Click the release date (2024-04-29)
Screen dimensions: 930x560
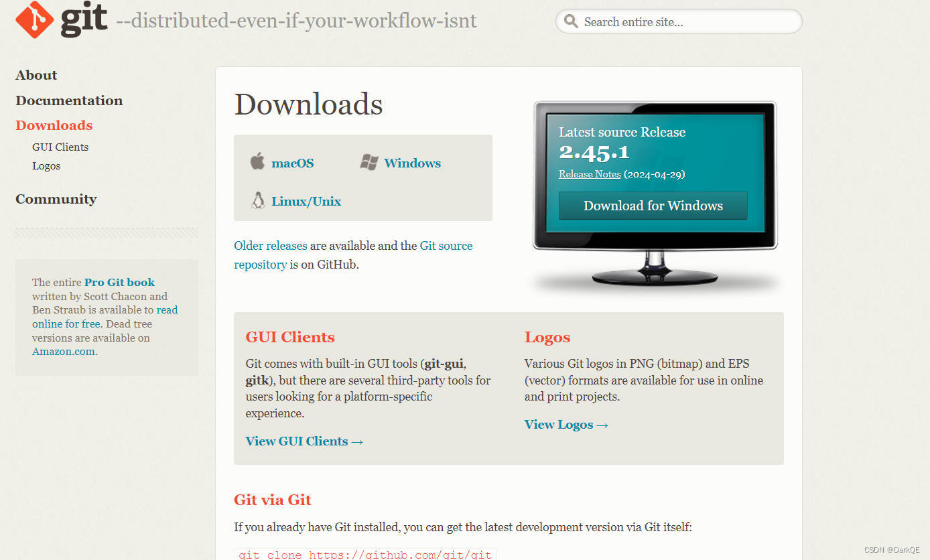coord(654,174)
